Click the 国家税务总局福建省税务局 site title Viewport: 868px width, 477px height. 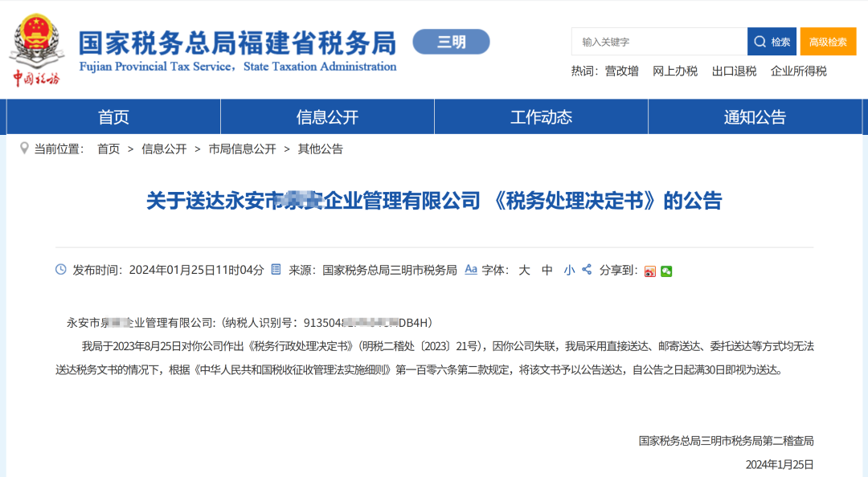[x=237, y=43]
